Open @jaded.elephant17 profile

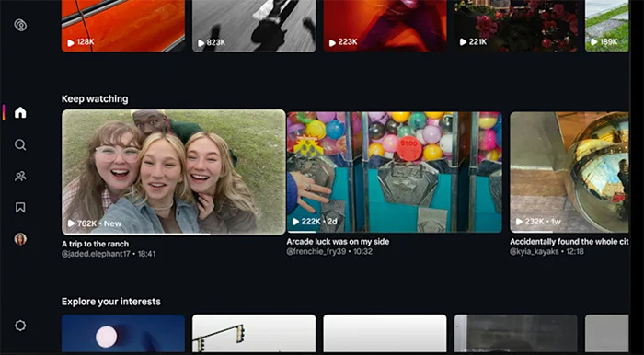point(96,254)
